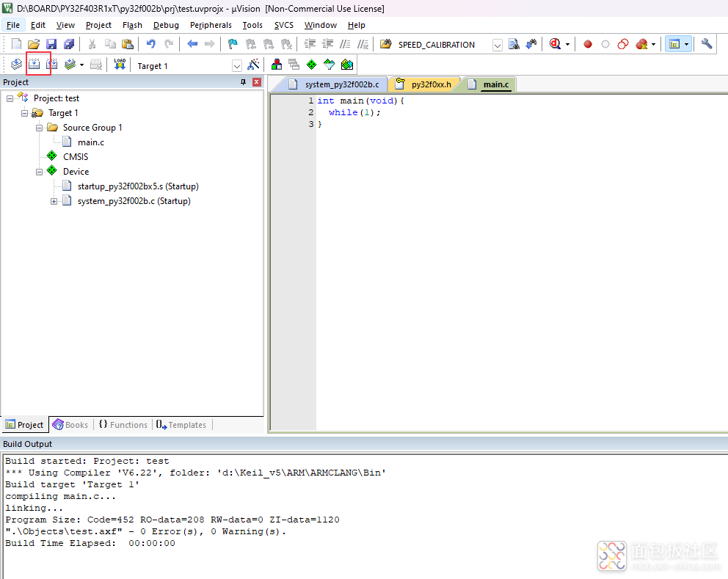
Task: Rebuild all target files icon
Action: (x=51, y=65)
